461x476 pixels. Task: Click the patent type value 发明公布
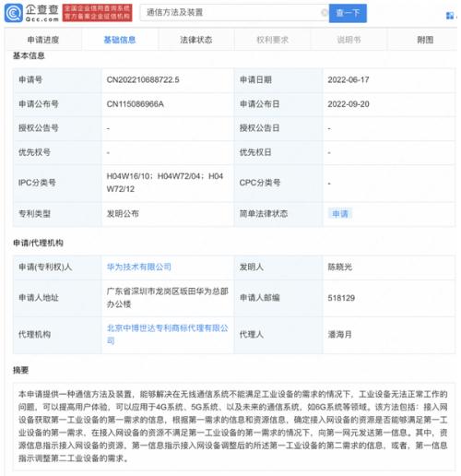(x=123, y=214)
